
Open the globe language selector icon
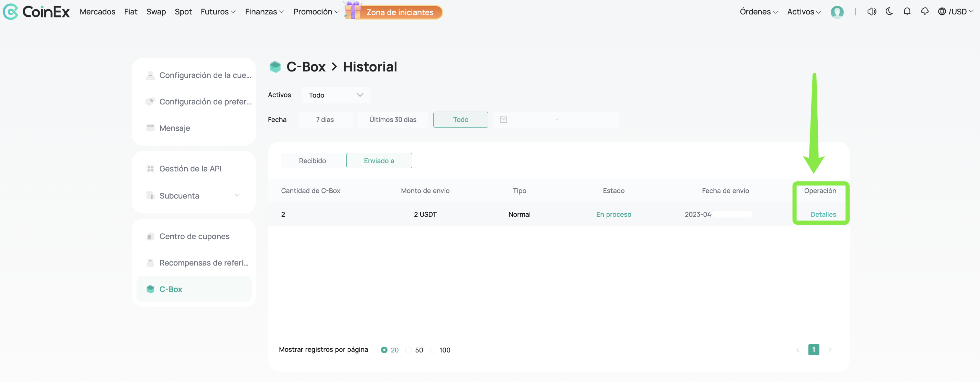[x=941, y=12]
